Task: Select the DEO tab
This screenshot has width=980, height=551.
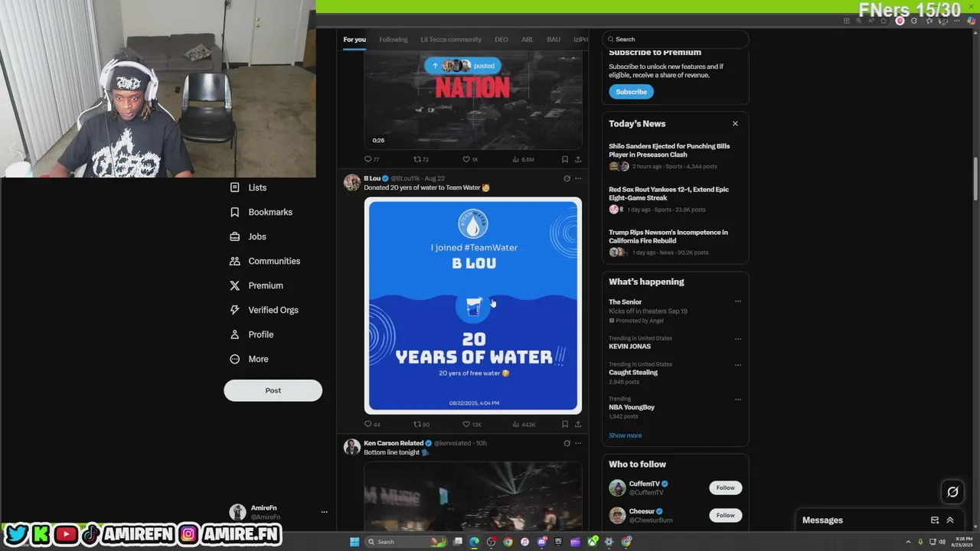Action: point(501,39)
